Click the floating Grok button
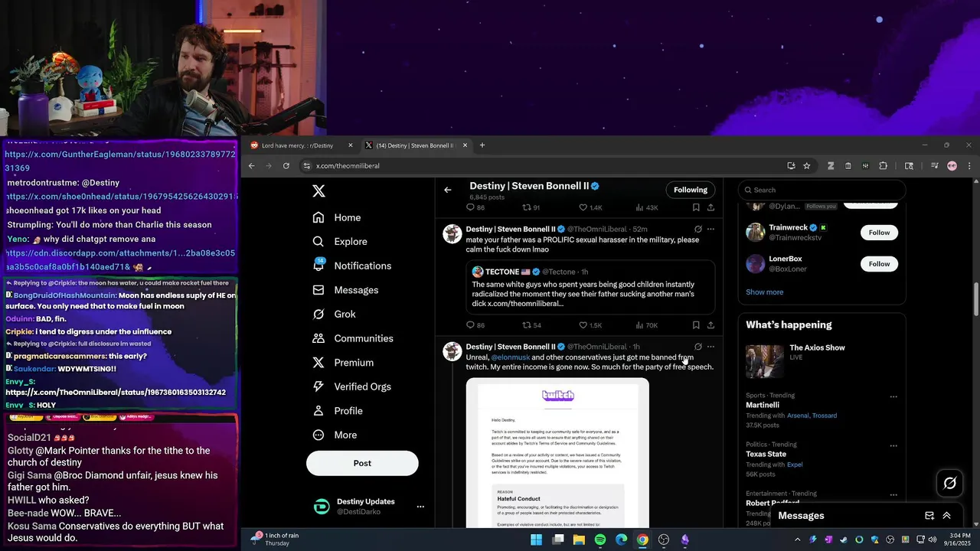The height and width of the screenshot is (551, 980). (x=950, y=483)
